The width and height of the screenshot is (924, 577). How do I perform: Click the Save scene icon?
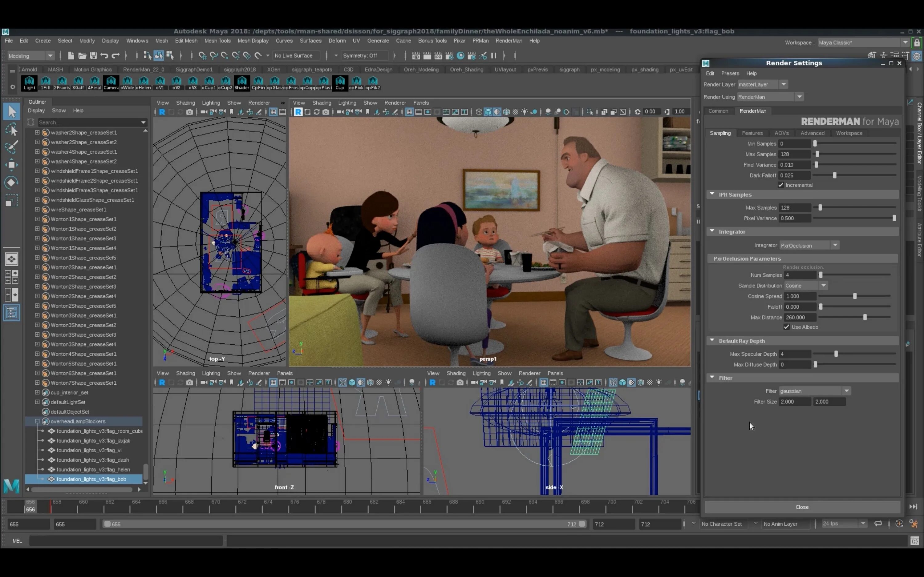[93, 56]
